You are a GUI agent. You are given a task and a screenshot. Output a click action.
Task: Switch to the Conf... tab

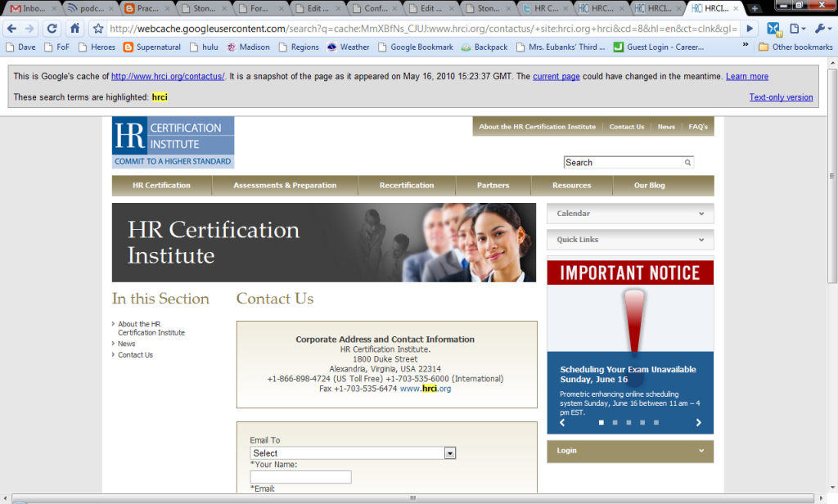(375, 8)
